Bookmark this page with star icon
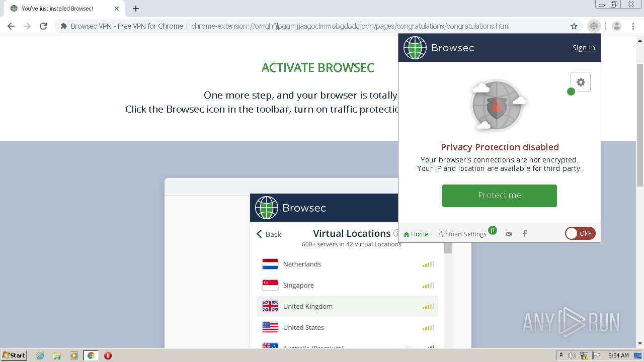Screen dimensions: 644x362 click(x=574, y=26)
